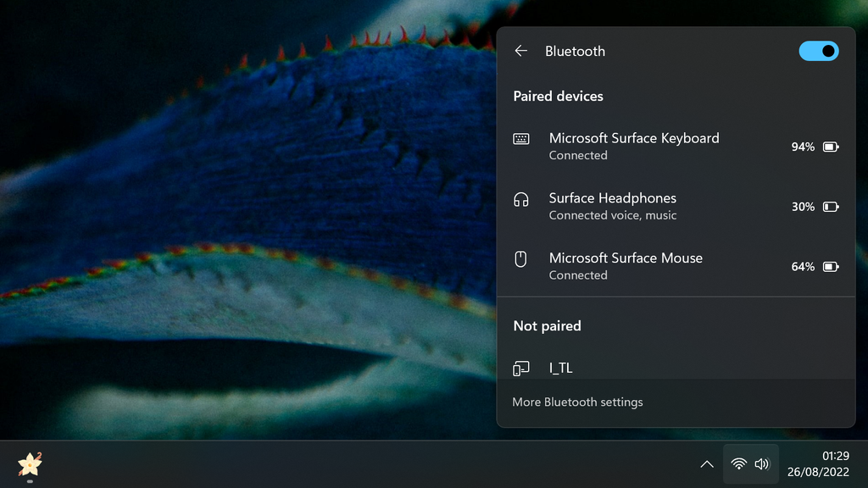Click the Not paired section label

[547, 325]
